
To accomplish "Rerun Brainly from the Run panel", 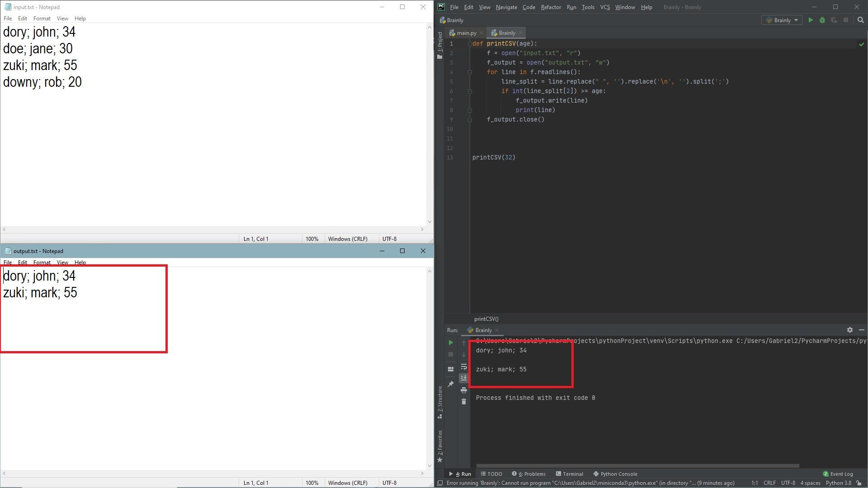I will coord(451,343).
